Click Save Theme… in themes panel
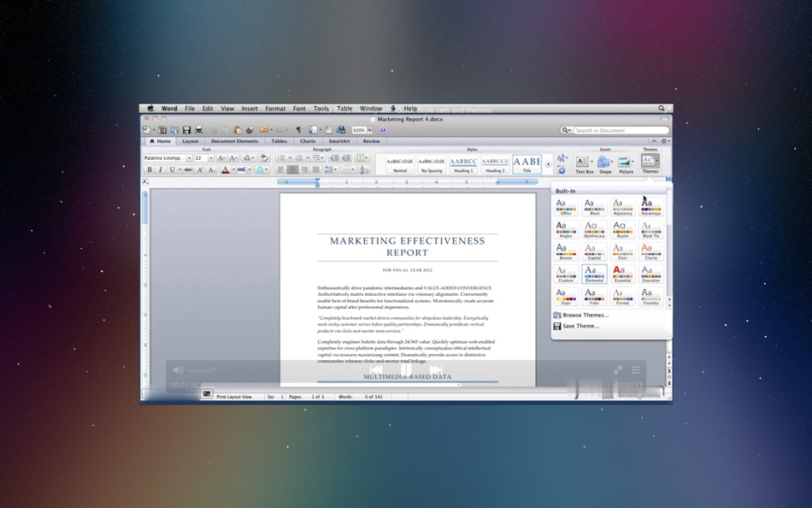The width and height of the screenshot is (812, 508). pos(580,326)
